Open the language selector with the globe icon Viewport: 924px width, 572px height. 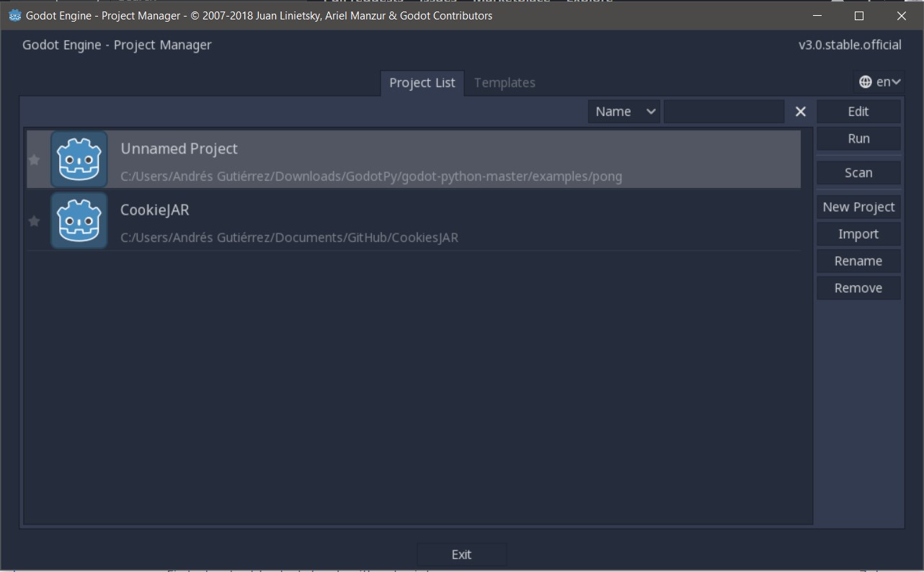click(x=880, y=82)
